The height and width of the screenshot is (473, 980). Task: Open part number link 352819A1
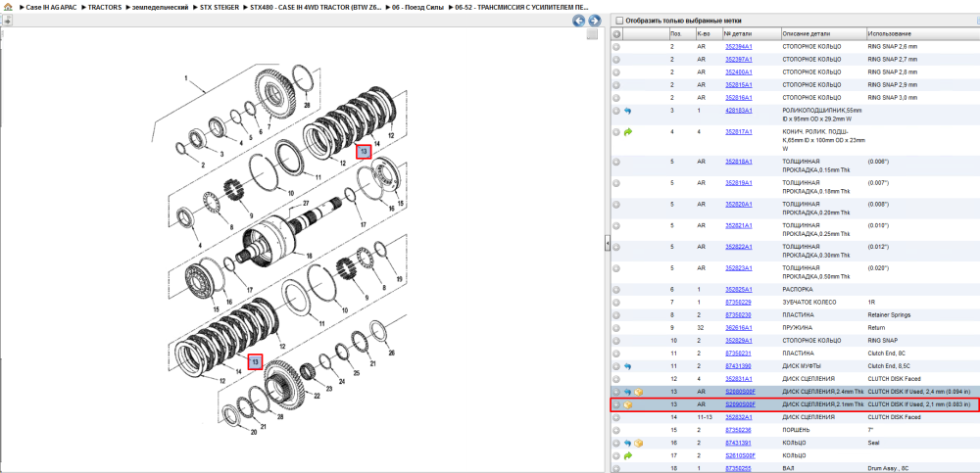pyautogui.click(x=739, y=183)
